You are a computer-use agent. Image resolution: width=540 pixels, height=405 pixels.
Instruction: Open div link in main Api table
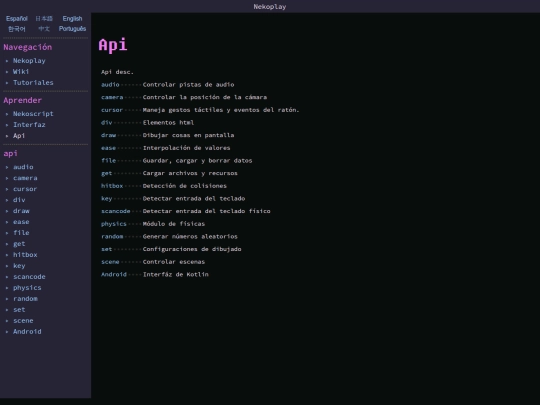(106, 123)
